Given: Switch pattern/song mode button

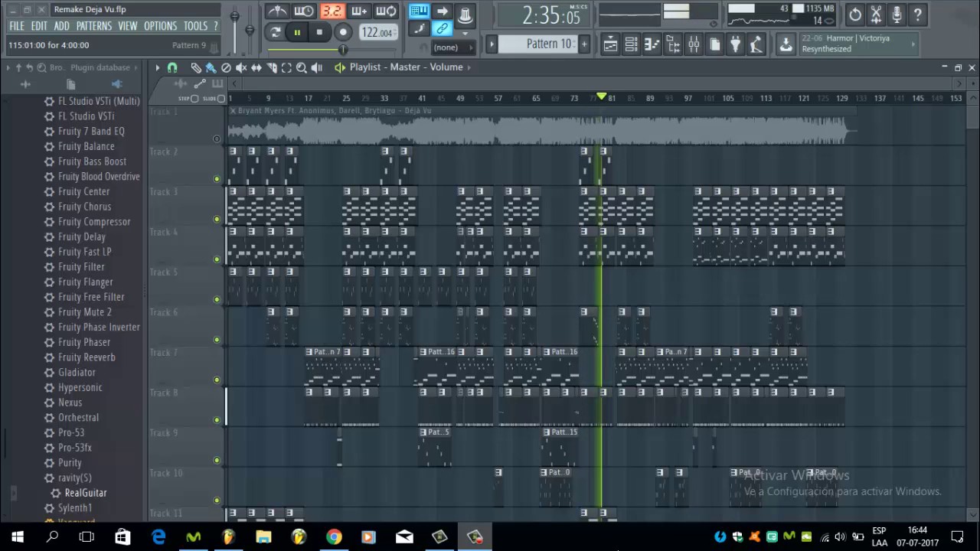Looking at the screenshot, I should tap(276, 32).
